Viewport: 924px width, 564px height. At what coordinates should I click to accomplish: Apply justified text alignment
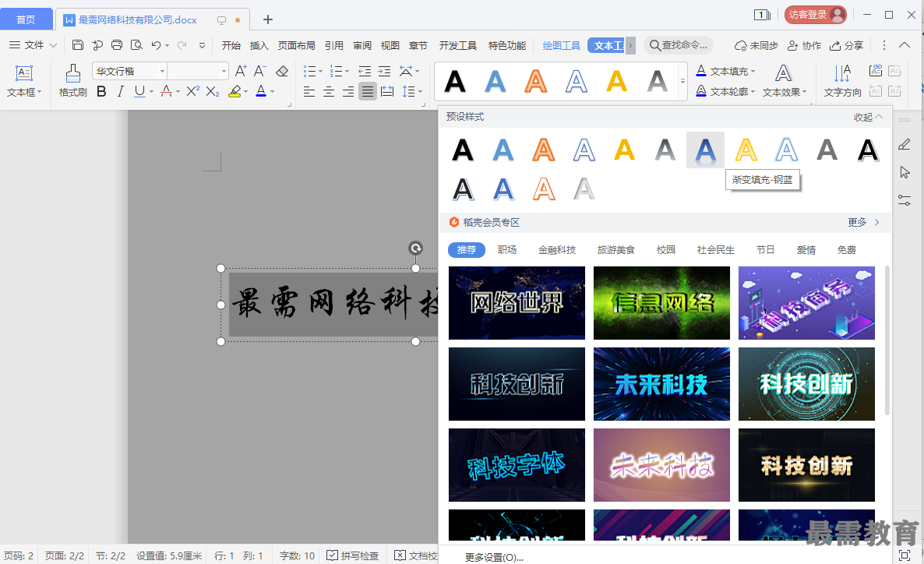pos(368,91)
